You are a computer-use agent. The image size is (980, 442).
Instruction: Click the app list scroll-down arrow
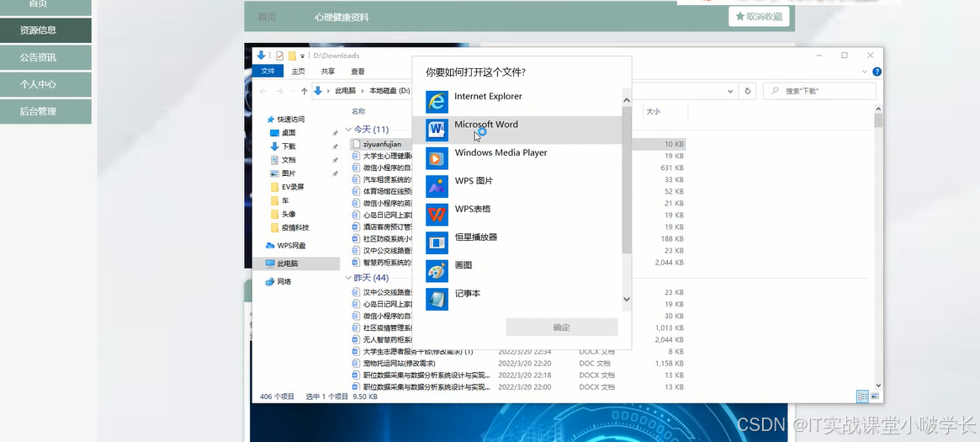point(627,300)
